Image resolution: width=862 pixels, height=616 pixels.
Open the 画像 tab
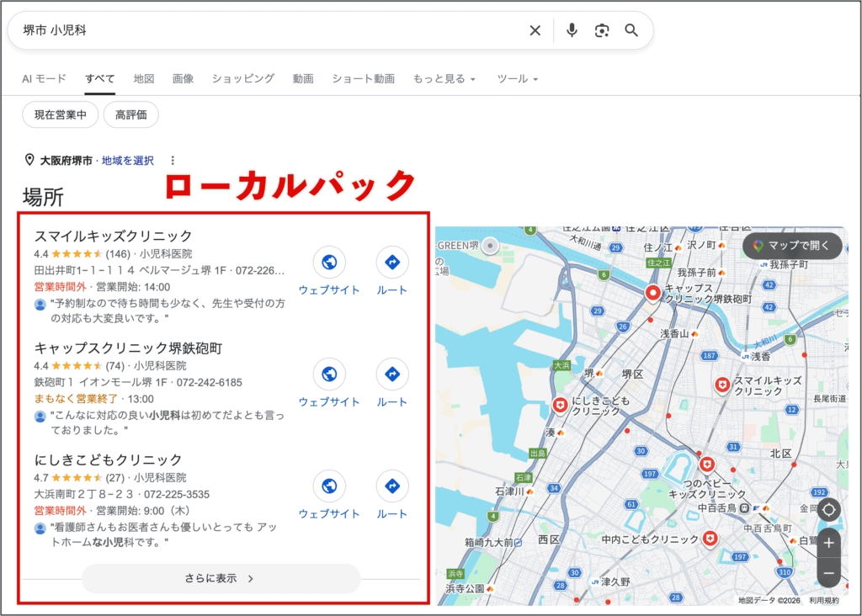coord(183,78)
